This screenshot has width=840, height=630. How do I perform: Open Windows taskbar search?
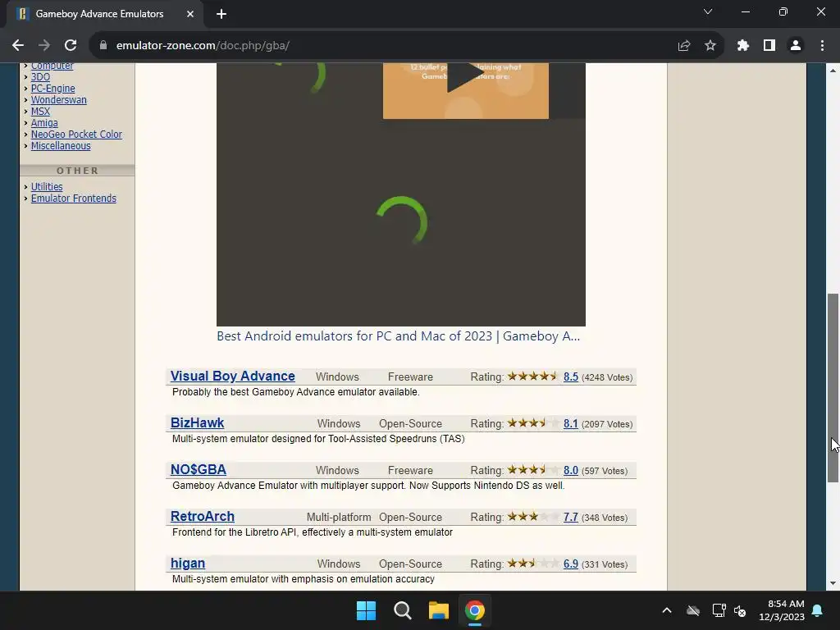click(402, 610)
